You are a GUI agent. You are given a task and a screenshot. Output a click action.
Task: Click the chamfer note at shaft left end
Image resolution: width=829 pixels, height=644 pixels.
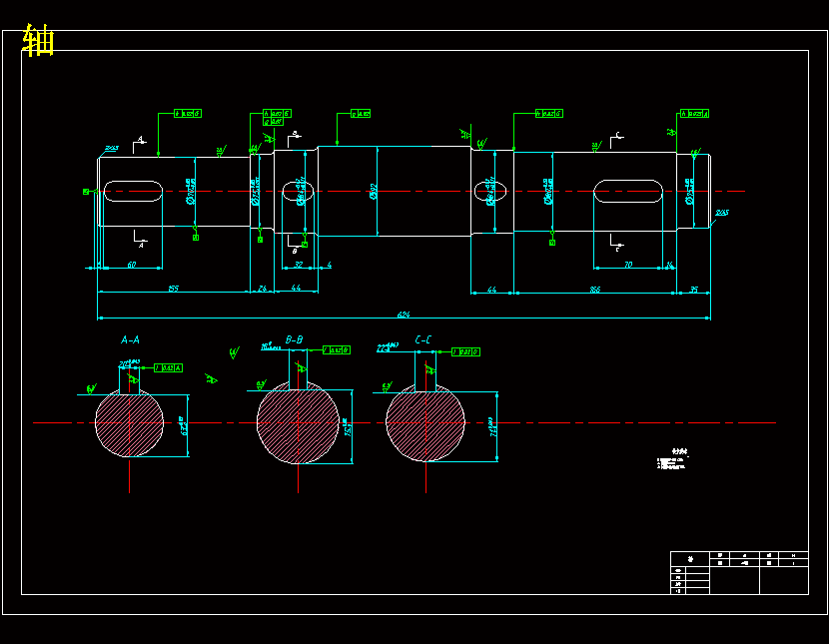[112, 149]
